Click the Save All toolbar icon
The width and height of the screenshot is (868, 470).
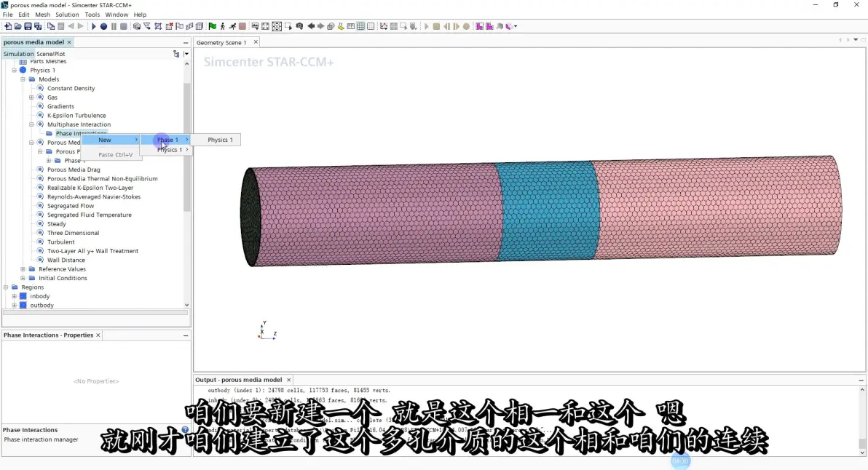pos(38,26)
